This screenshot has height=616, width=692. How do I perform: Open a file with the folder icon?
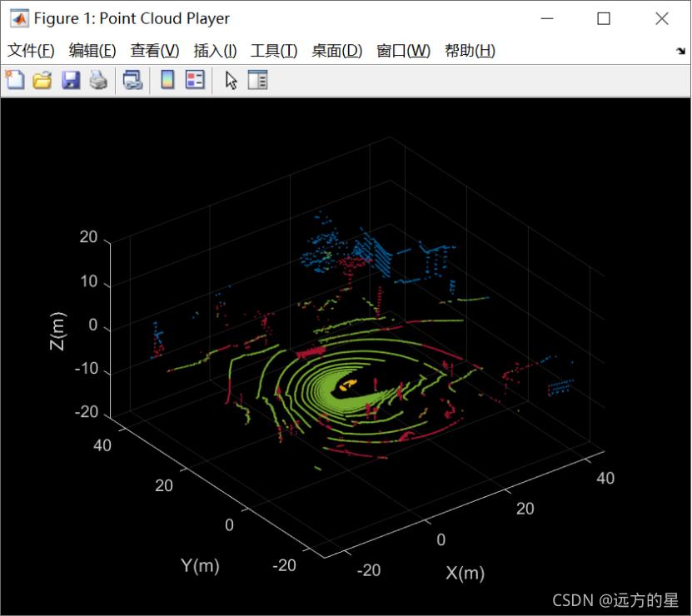pos(42,80)
